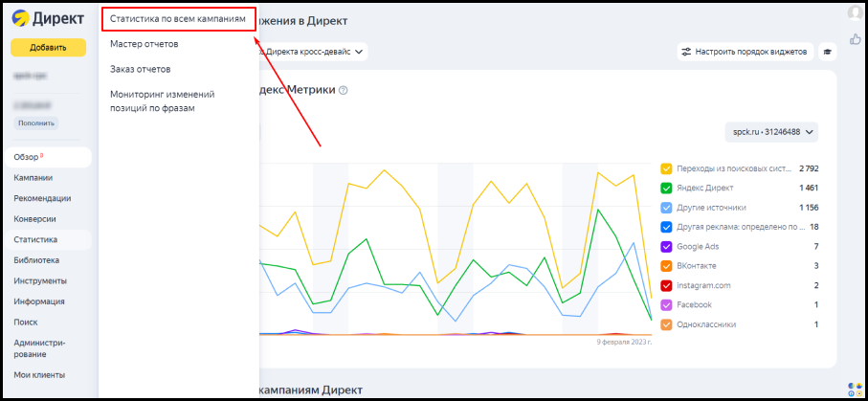Click the instagram.com legend label
The width and height of the screenshot is (868, 401).
pos(703,285)
